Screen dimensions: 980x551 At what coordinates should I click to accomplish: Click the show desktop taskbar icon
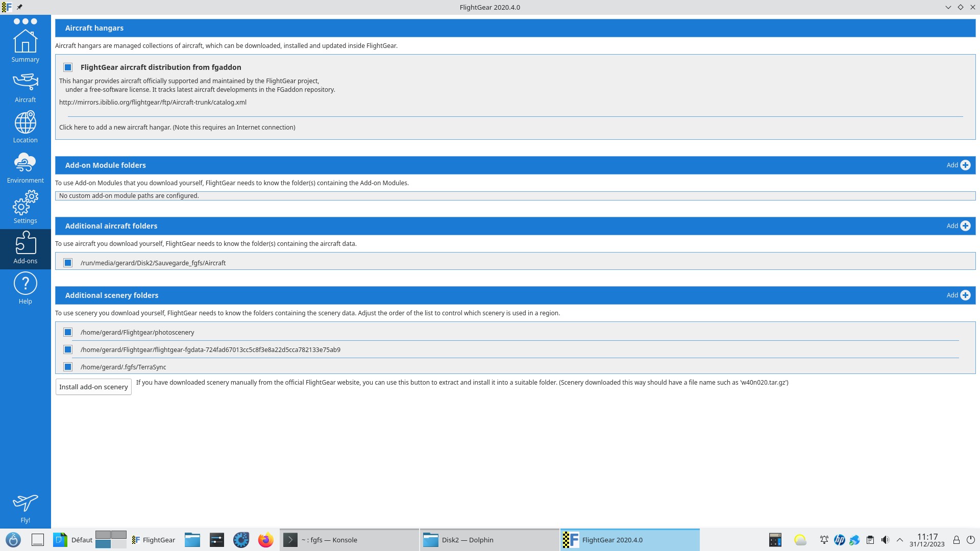pos(38,540)
